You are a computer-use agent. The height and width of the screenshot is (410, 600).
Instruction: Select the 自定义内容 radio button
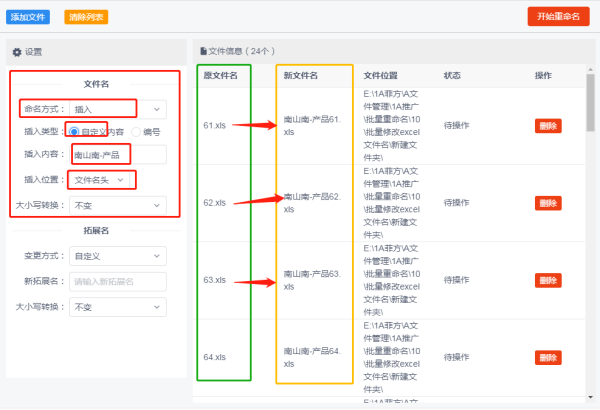pos(74,131)
